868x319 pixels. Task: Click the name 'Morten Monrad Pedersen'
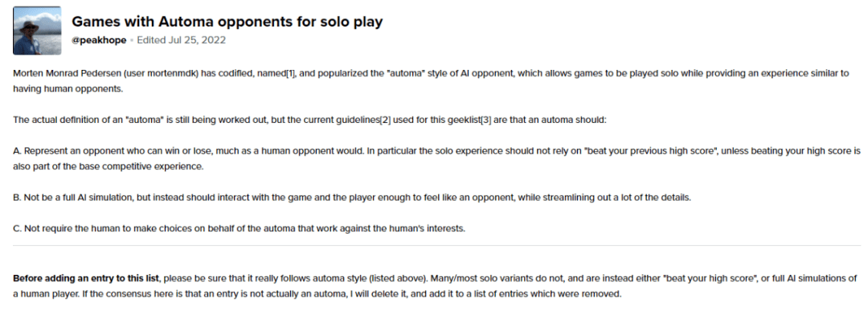[67, 74]
